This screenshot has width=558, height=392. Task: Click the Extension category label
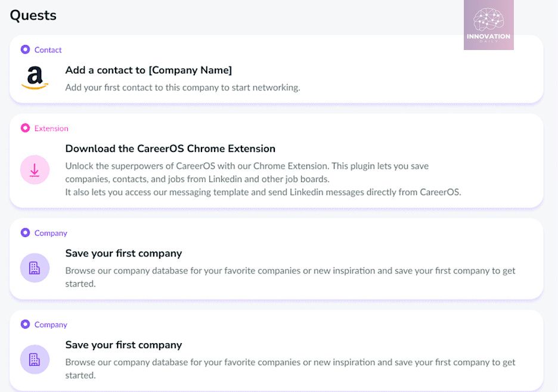51,129
